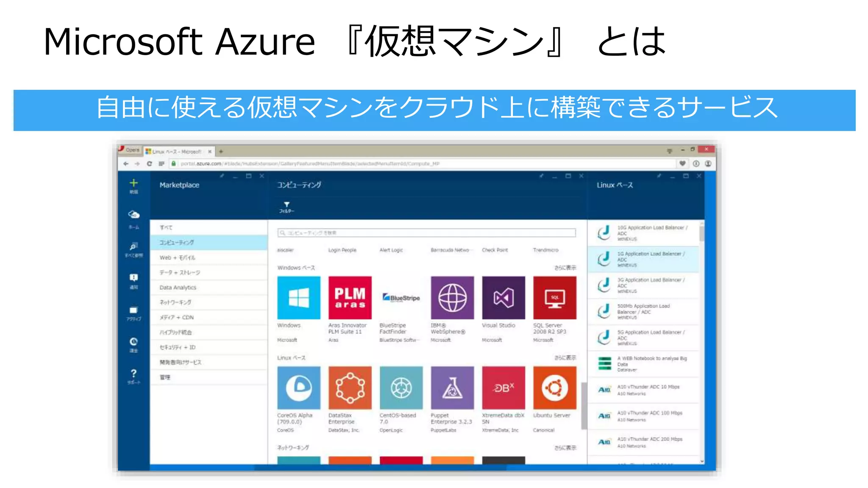This screenshot has width=868, height=488.
Task: Select A10 vThunder ADC 10 Mbps item
Action: [643, 390]
